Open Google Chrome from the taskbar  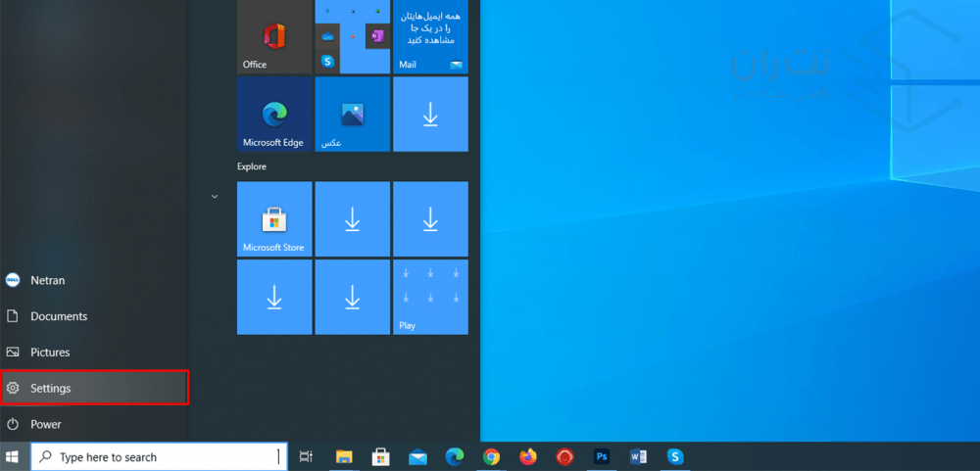[492, 456]
